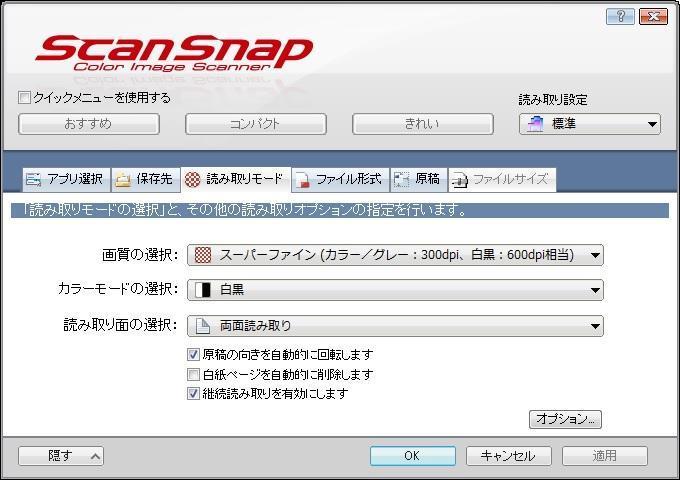Click the 画質の選択 label text

(x=140, y=255)
